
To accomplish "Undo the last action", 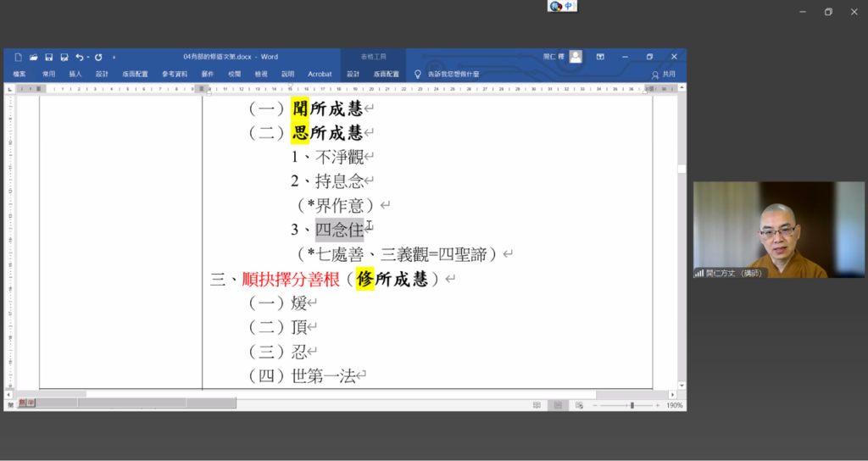I will pyautogui.click(x=79, y=57).
